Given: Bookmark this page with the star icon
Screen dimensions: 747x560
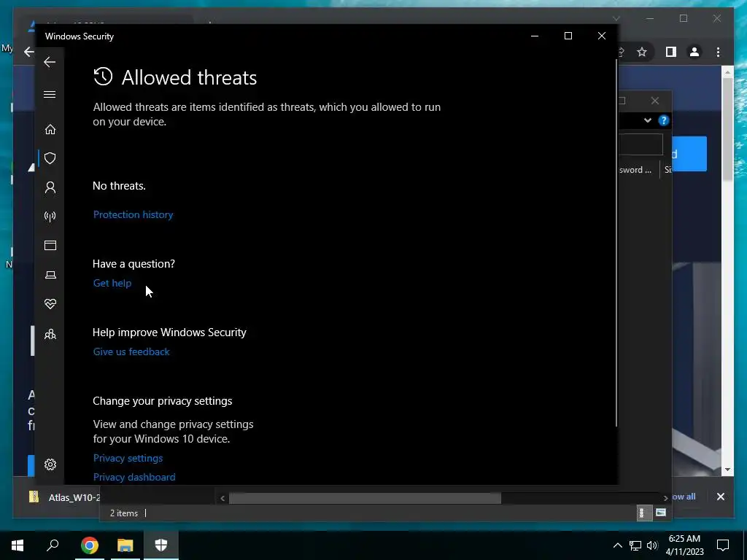Looking at the screenshot, I should 642,52.
